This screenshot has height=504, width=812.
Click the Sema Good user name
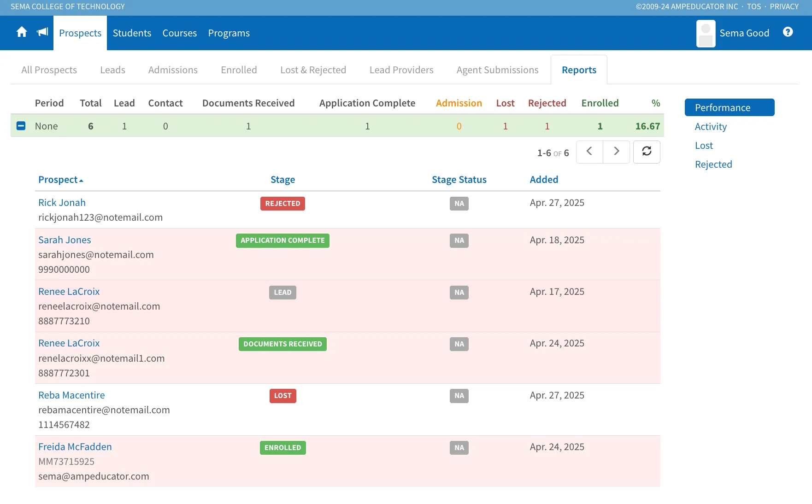click(744, 33)
